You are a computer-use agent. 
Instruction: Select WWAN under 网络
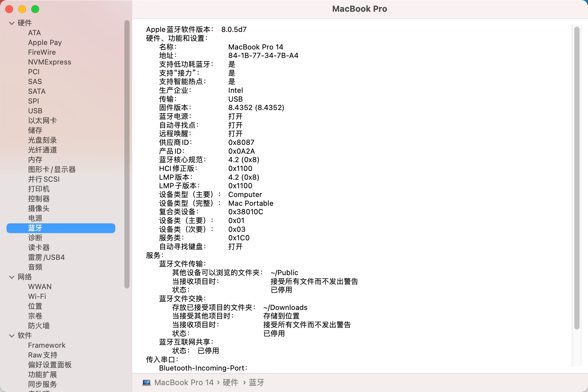click(40, 287)
